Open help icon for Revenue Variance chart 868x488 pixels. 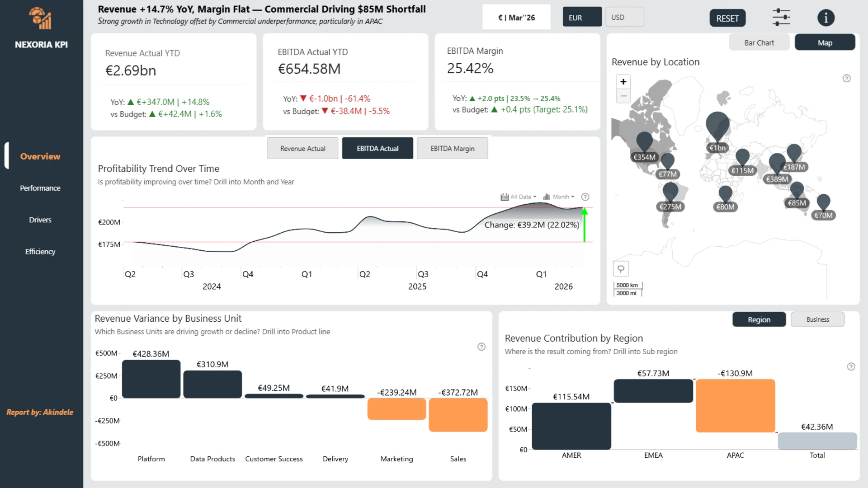click(481, 347)
